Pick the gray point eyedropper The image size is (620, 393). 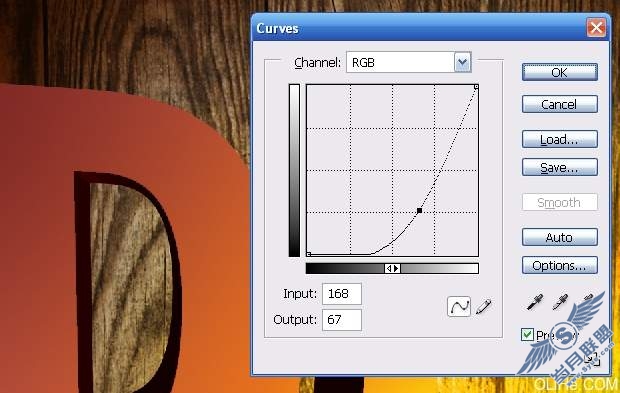560,302
